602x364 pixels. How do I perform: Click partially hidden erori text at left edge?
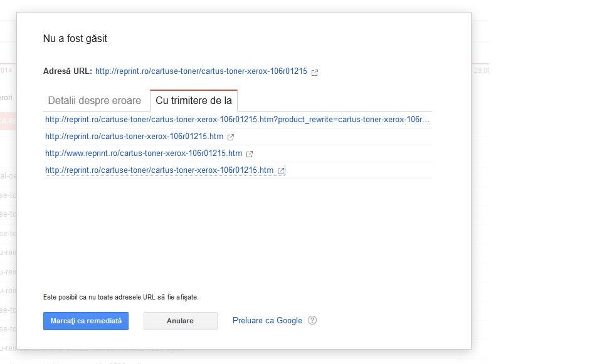6,98
